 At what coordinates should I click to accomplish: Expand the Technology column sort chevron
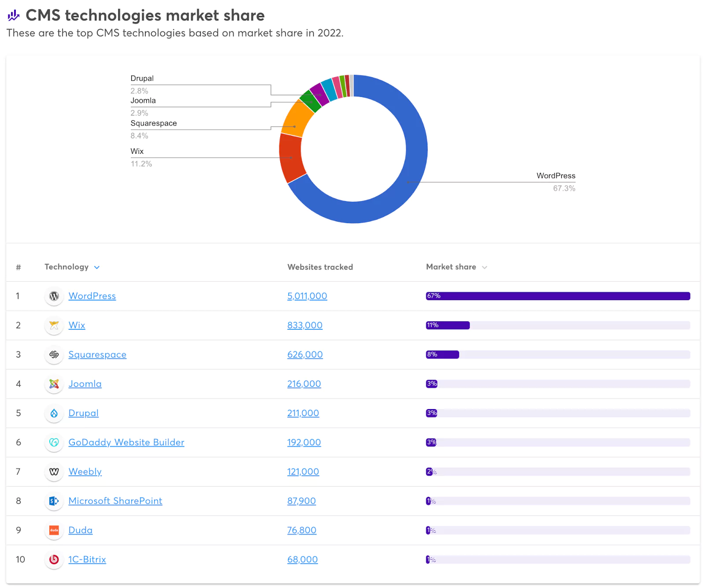pos(97,268)
